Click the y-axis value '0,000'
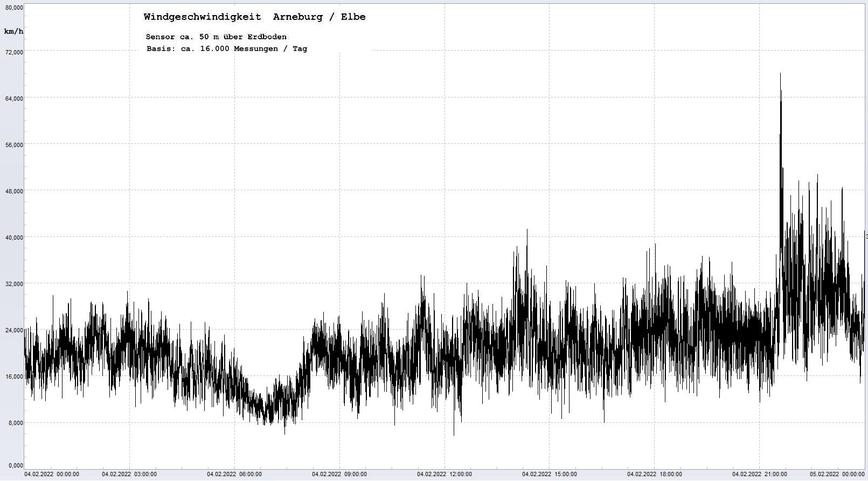This screenshot has width=868, height=481. tap(16, 465)
